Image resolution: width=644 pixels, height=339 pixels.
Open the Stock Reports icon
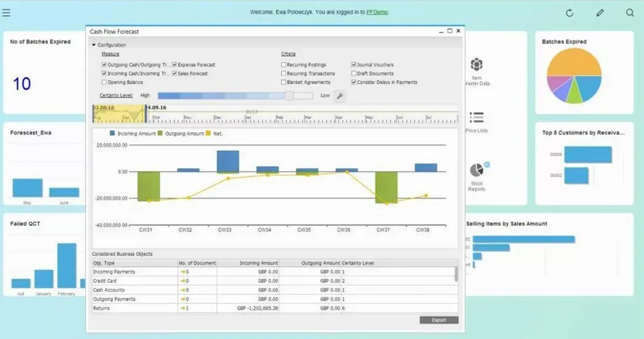[477, 170]
